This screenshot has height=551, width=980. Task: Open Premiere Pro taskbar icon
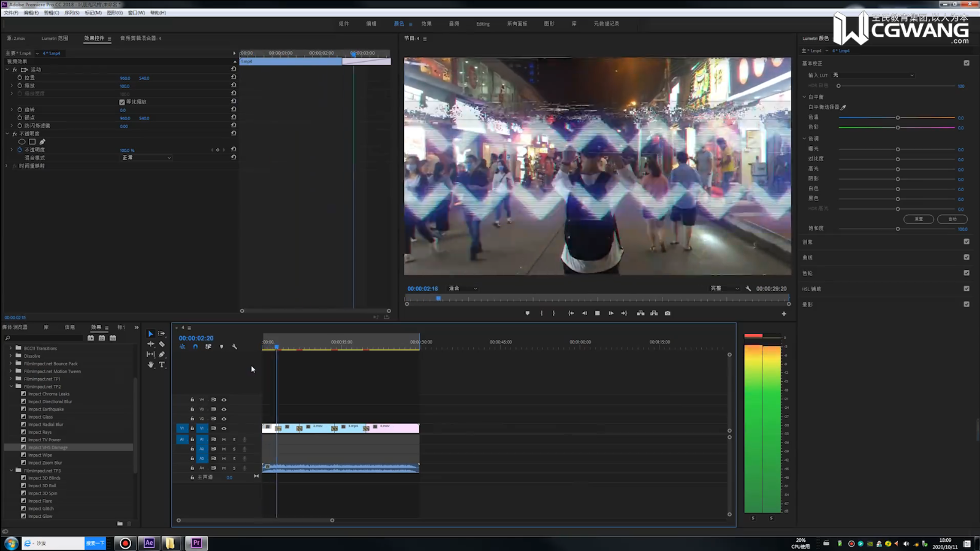point(196,543)
